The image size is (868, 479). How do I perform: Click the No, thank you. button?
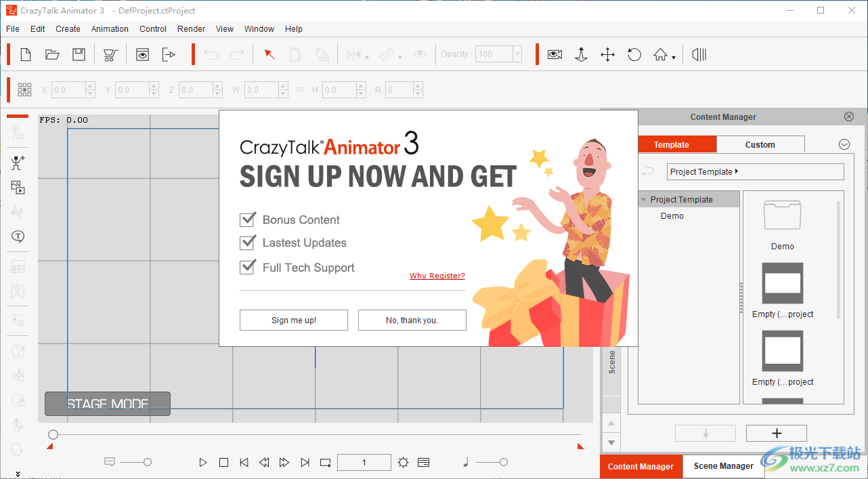click(412, 320)
